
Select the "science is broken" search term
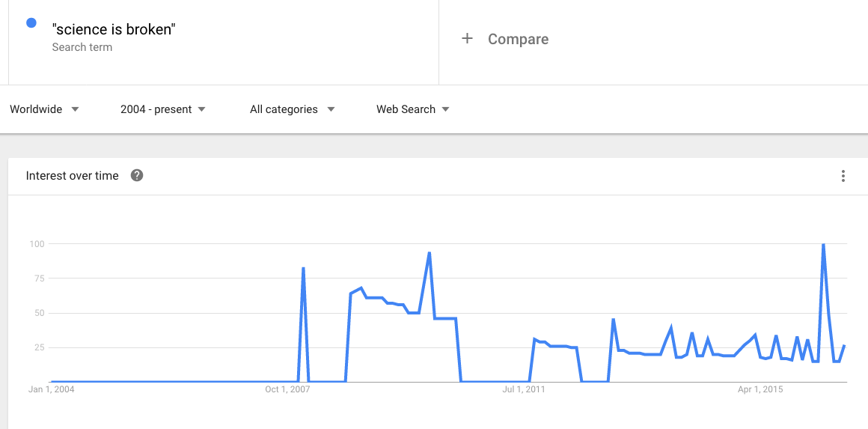pos(114,30)
